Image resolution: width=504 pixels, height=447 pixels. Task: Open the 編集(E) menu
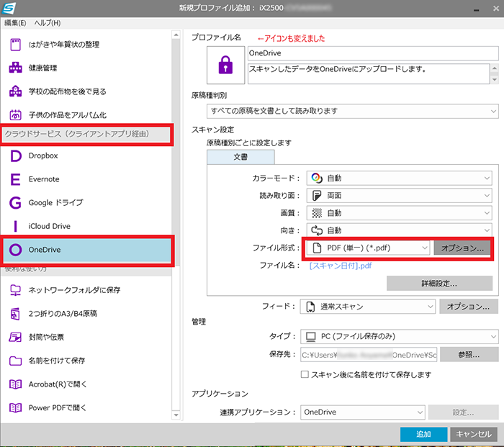(x=15, y=23)
